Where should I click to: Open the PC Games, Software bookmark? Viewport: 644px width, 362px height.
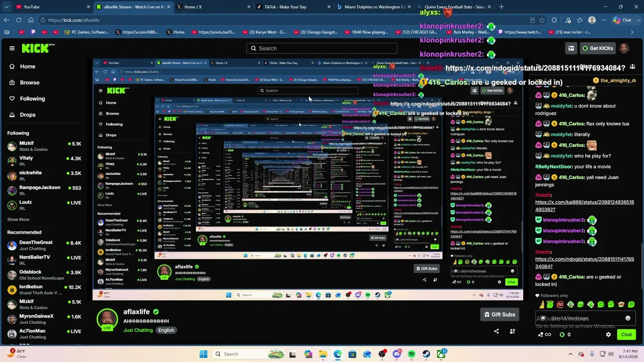[x=86, y=32]
